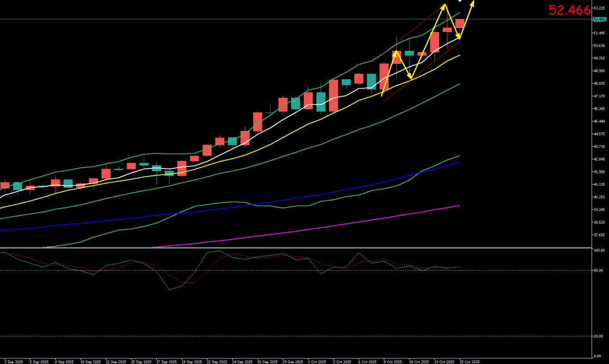This screenshot has height=364, width=609.
Task: Select the 1 Oct 2025 date label
Action: pos(317,362)
